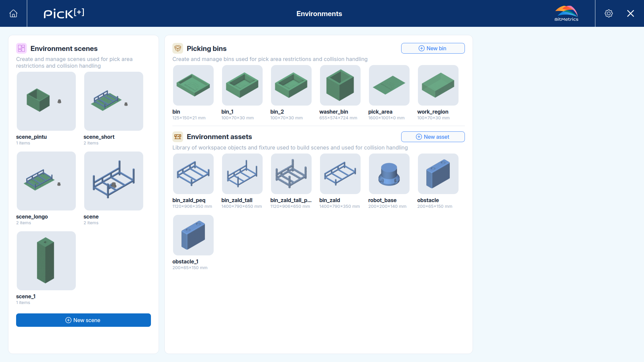Click the Environment scenes section icon

tap(21, 48)
